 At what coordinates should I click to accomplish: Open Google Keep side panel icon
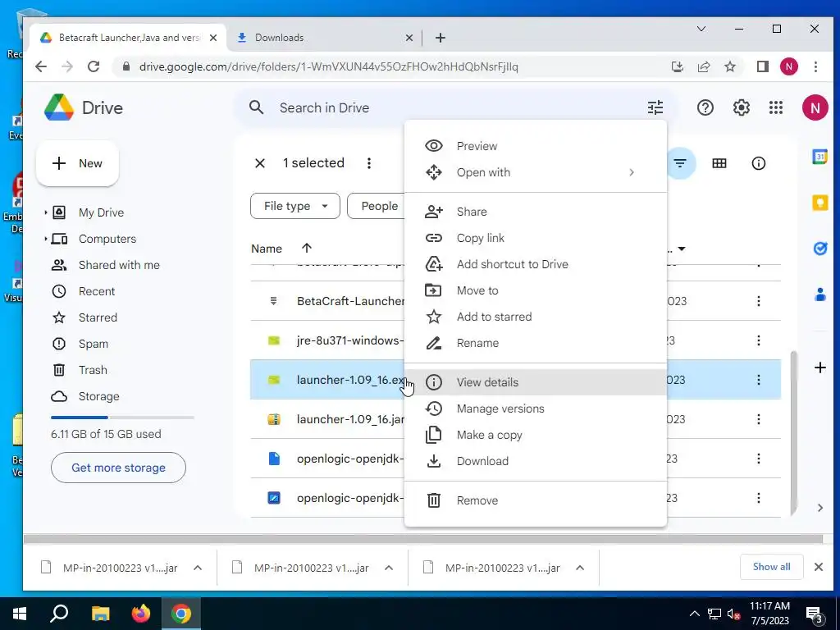coord(819,203)
